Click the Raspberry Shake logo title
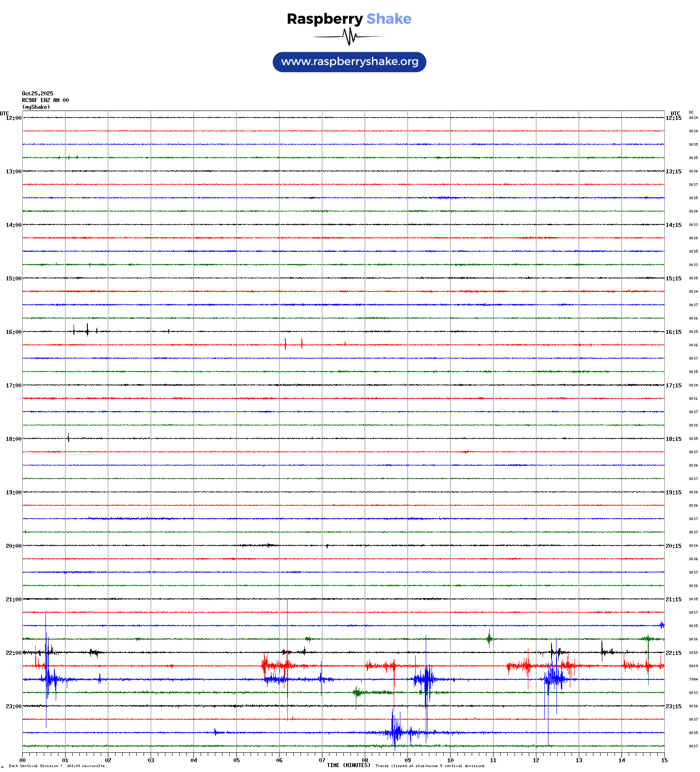 click(349, 19)
